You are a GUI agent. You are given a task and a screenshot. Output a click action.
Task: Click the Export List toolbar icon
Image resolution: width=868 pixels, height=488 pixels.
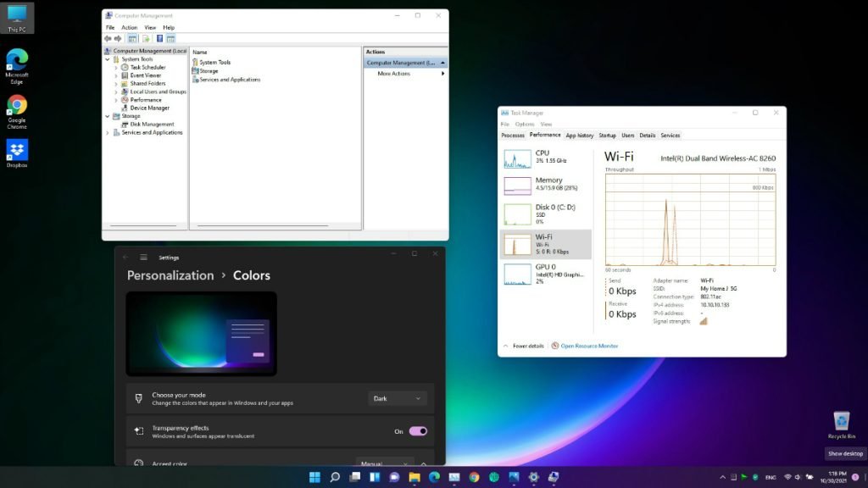[x=146, y=39]
